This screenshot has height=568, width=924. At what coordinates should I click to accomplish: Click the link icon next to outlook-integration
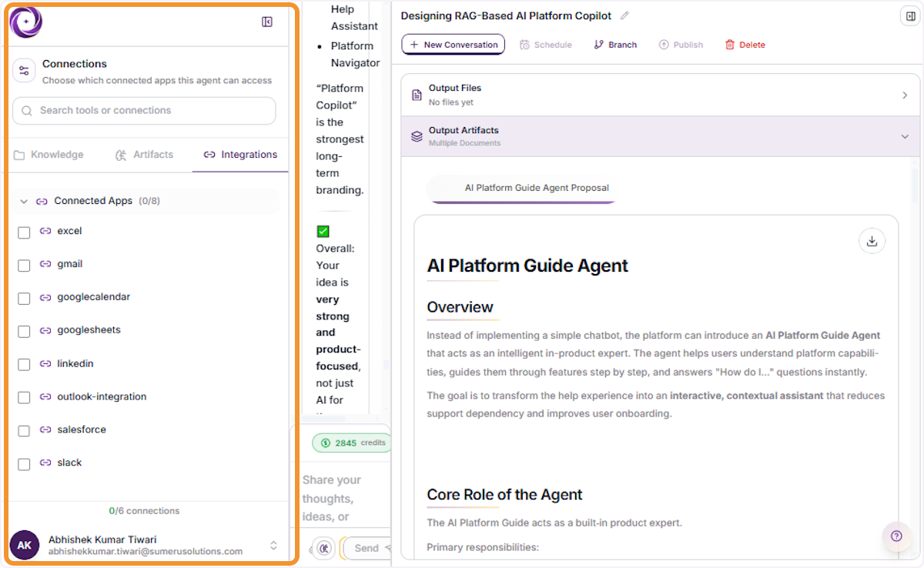(x=45, y=397)
